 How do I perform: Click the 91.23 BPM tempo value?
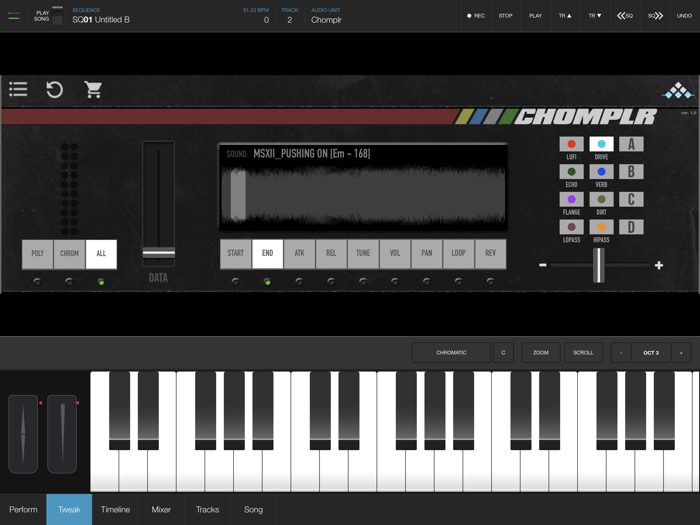[256, 10]
